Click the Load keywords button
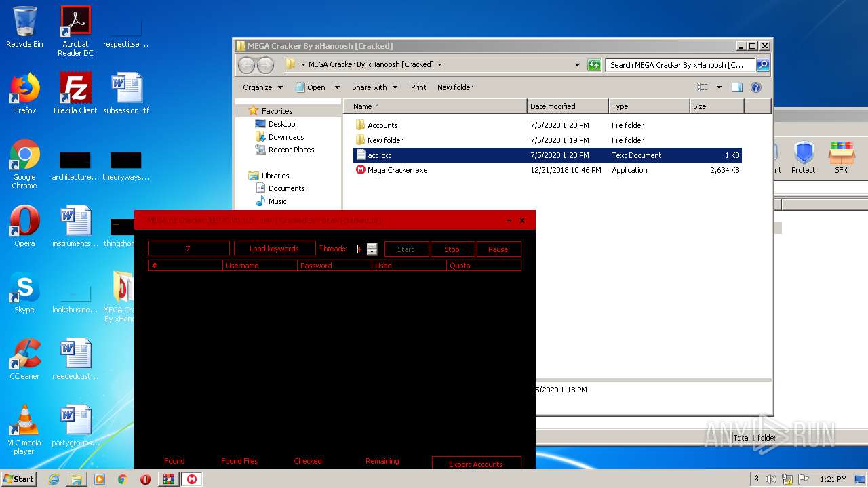 pyautogui.click(x=275, y=249)
